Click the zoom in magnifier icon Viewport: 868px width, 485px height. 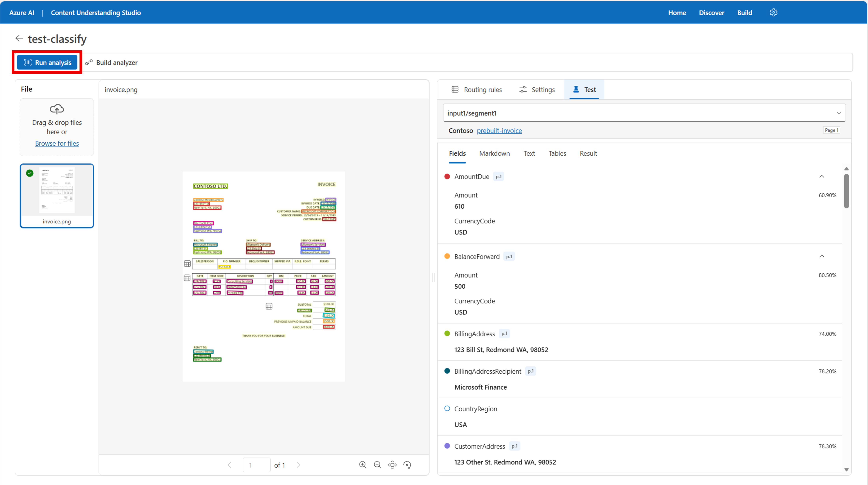pyautogui.click(x=363, y=465)
